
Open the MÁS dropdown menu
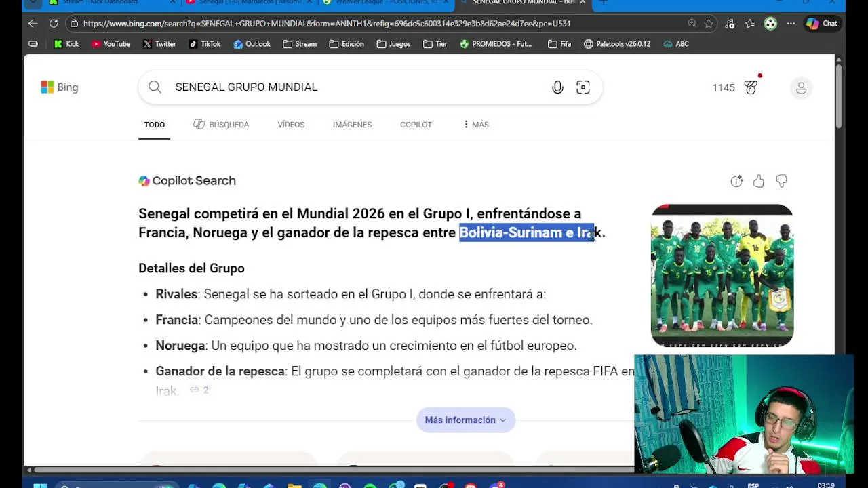point(476,125)
